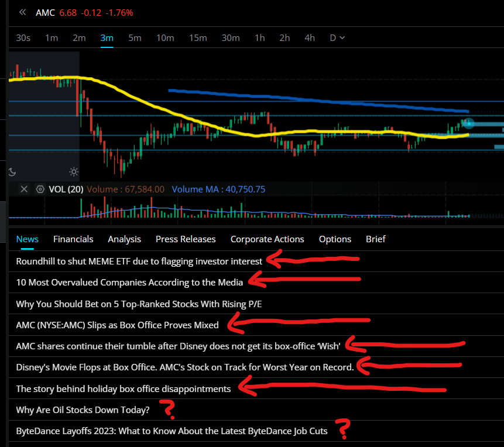Click the current price marker dot on chart
504x447 pixels.
coord(469,123)
